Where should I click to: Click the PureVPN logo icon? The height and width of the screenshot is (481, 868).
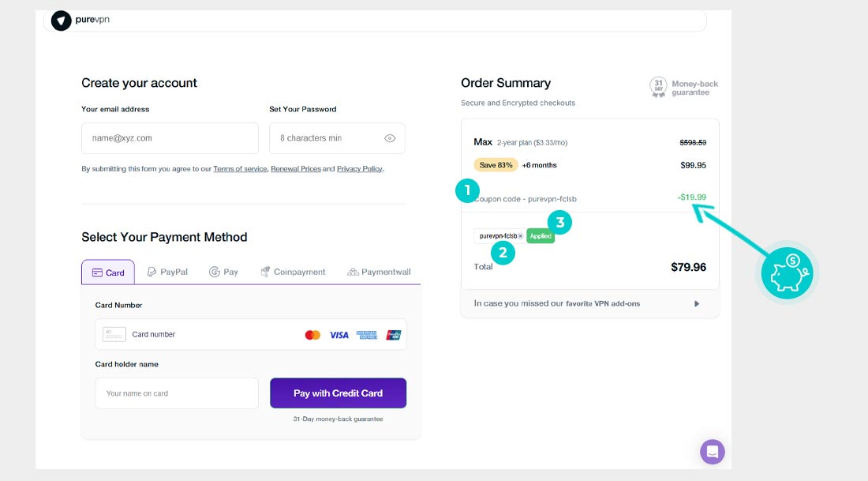point(61,21)
